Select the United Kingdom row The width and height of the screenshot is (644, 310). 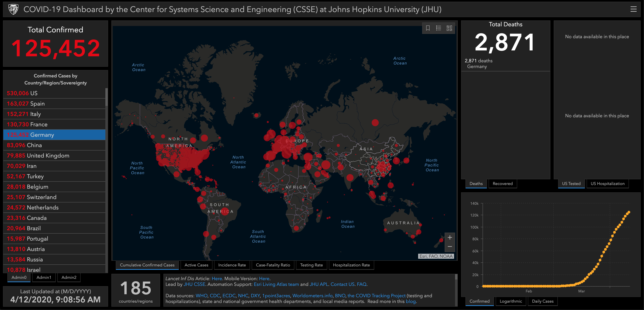click(x=54, y=156)
